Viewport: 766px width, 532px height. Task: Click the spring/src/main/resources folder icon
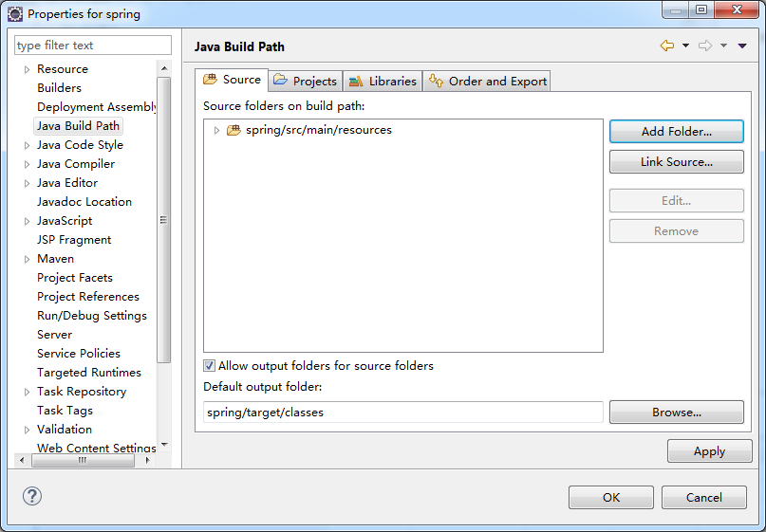coord(234,130)
